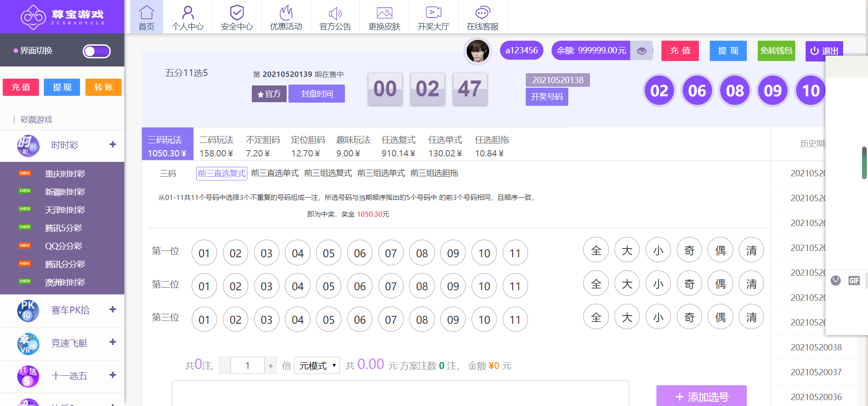Image resolution: width=868 pixels, height=406 pixels.
Task: Decrease multiplier with minus stepper
Action: pyautogui.click(x=225, y=365)
